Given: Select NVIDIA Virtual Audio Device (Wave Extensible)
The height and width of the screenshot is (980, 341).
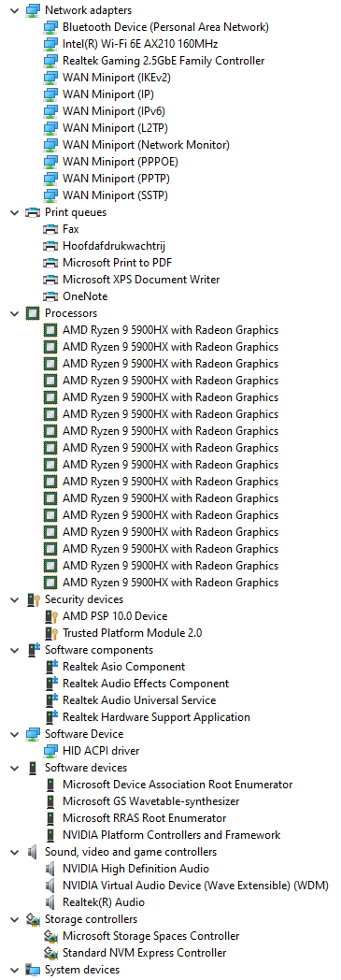Looking at the screenshot, I should coord(195,886).
